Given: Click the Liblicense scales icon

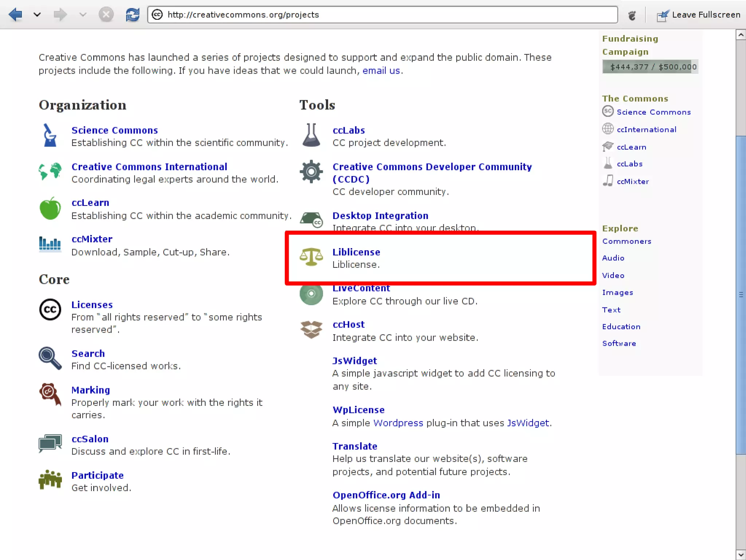Looking at the screenshot, I should pos(311,257).
